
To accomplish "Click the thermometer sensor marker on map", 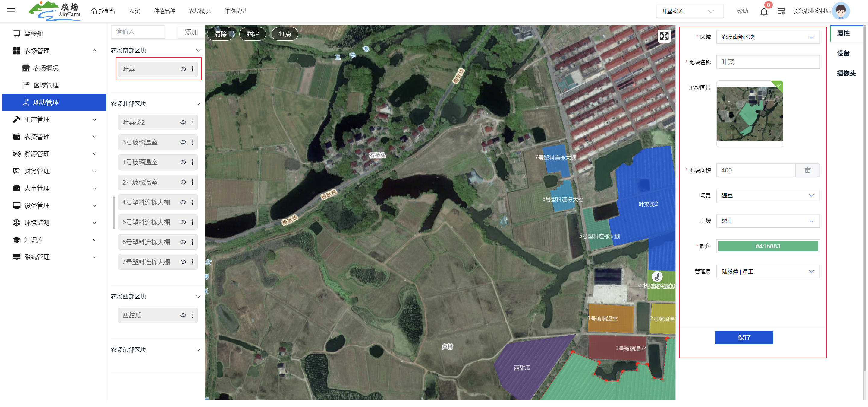I will (x=657, y=277).
